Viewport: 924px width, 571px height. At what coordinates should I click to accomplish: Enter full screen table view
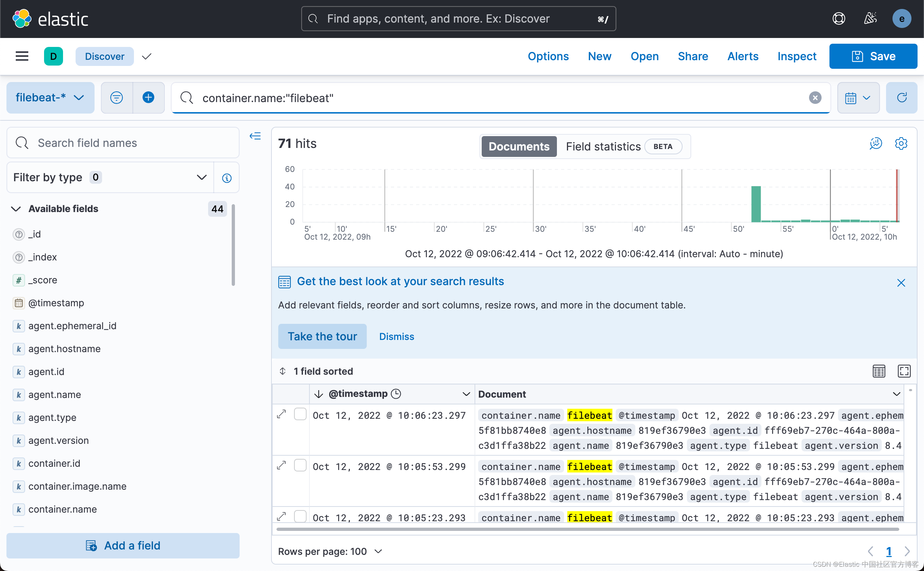point(904,371)
